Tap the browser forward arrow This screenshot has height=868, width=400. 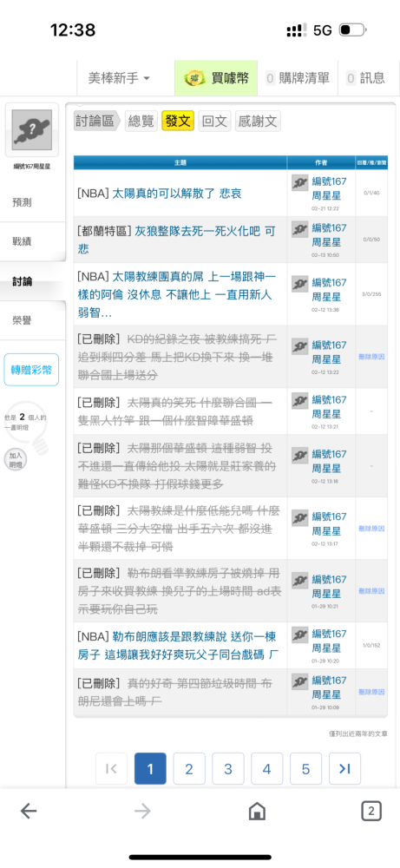tap(142, 812)
